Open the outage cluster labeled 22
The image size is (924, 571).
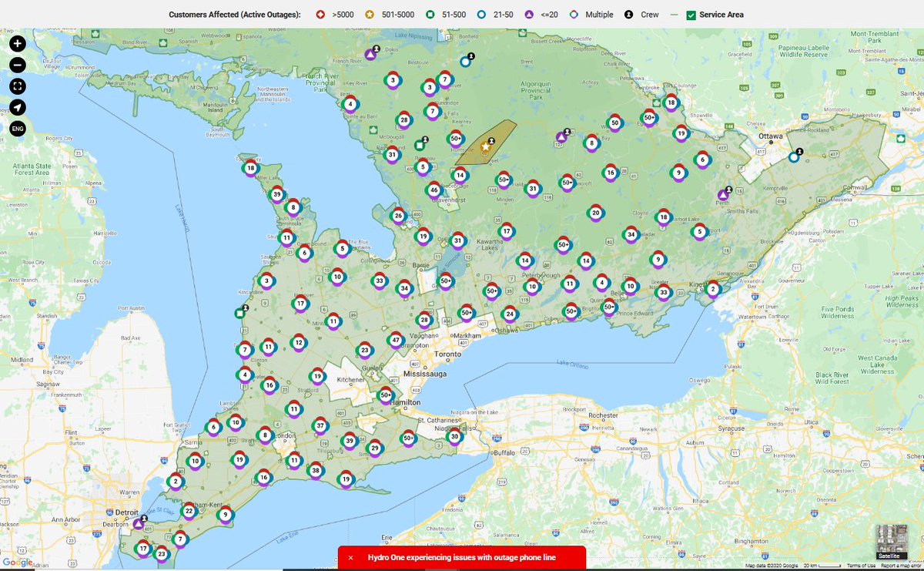[x=189, y=511]
